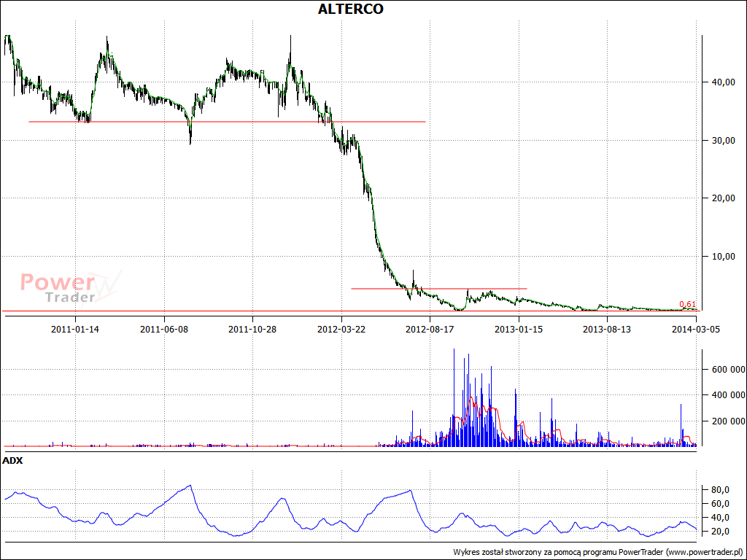Click the 20,00 price axis label
Screen dimensions: 747x560
pyautogui.click(x=724, y=198)
